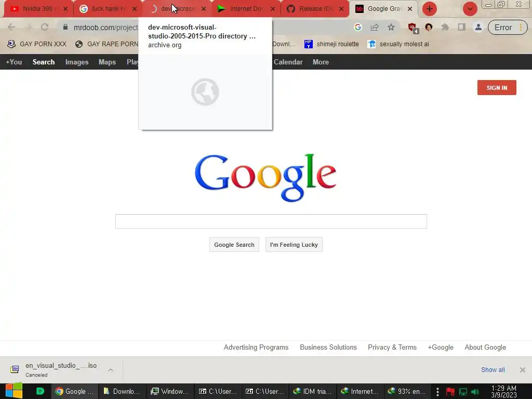Screen dimensions: 532x399
Task: Open the tab search dropdown
Action: 470,9
